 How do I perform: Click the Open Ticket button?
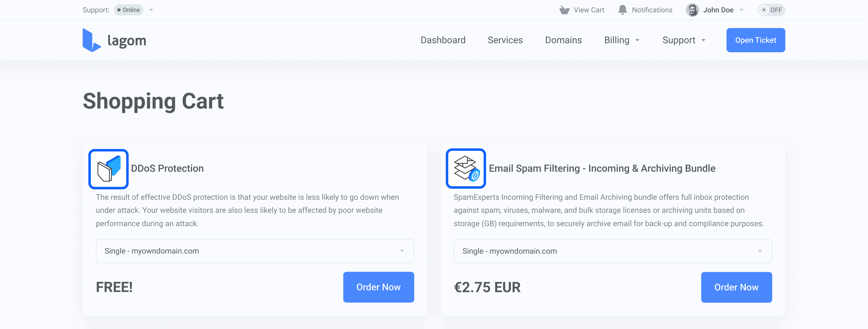tap(756, 40)
